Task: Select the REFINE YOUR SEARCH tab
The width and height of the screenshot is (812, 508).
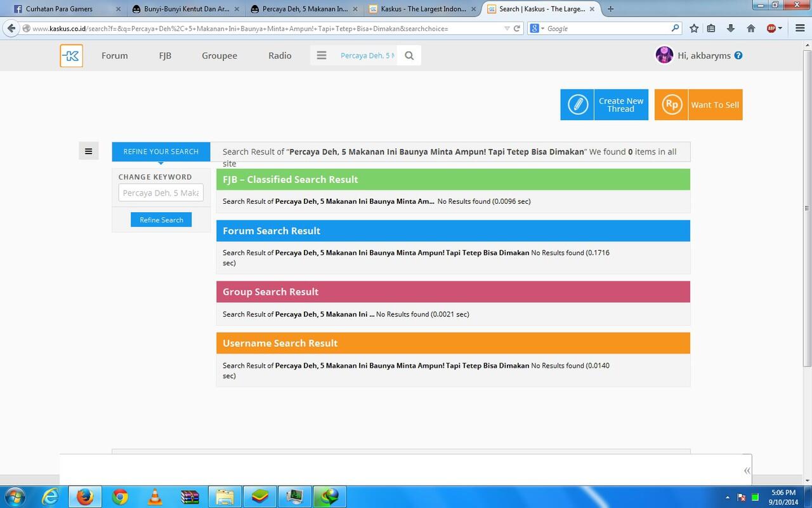Action: tap(161, 152)
